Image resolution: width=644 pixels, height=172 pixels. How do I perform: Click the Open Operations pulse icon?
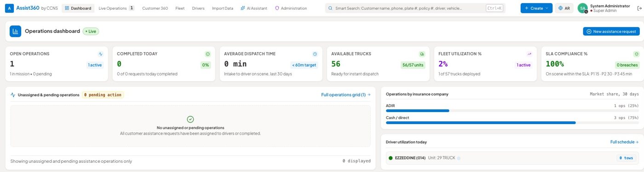(101, 54)
